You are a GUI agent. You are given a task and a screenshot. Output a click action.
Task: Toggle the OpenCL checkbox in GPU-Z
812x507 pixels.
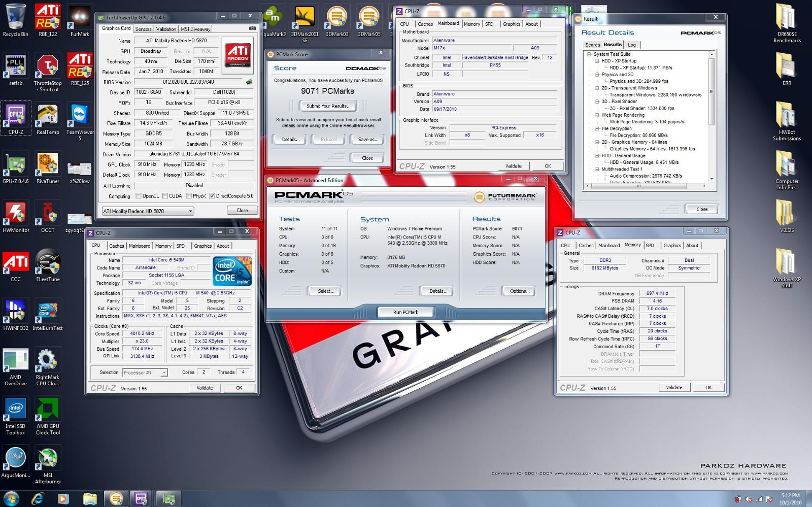tap(139, 196)
